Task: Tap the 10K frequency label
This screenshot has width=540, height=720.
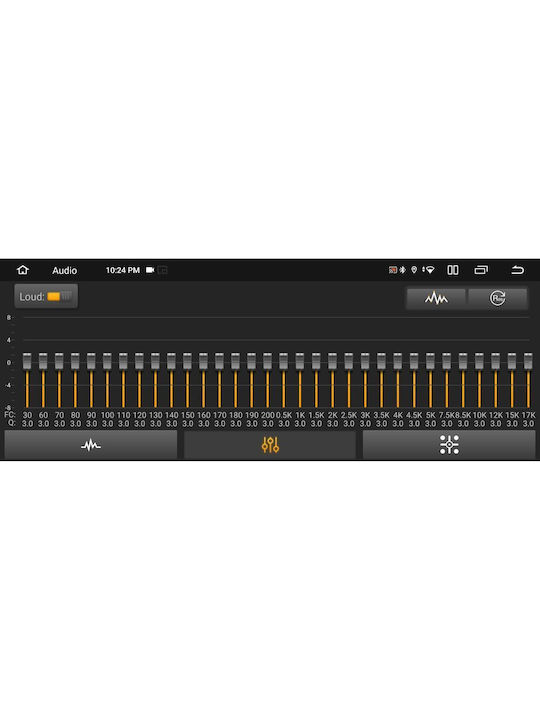Action: click(479, 415)
